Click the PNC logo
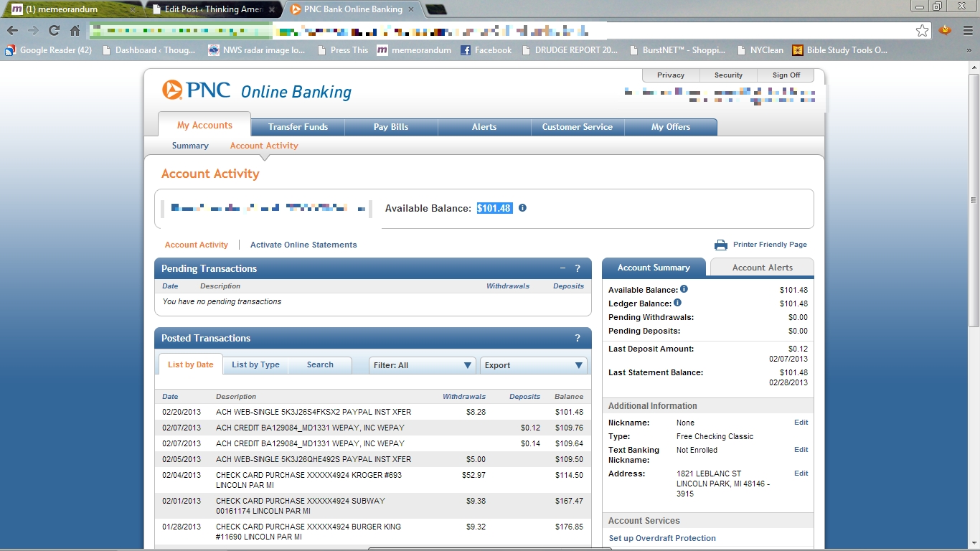This screenshot has height=551, width=980. coord(197,90)
